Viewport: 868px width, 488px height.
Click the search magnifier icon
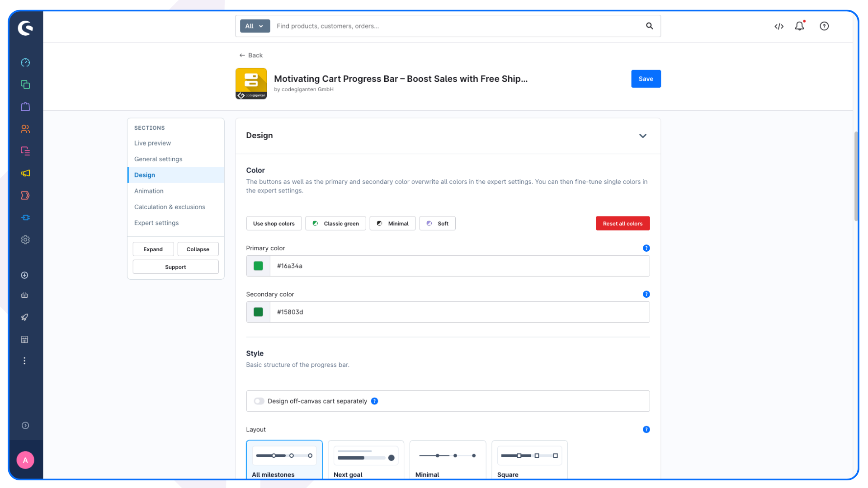pyautogui.click(x=649, y=26)
